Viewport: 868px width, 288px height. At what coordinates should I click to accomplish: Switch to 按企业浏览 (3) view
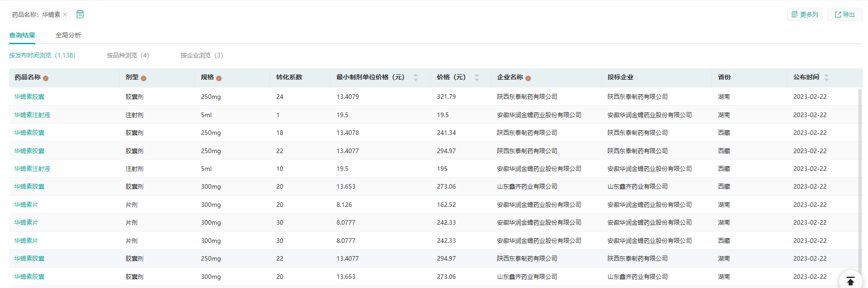pos(202,55)
